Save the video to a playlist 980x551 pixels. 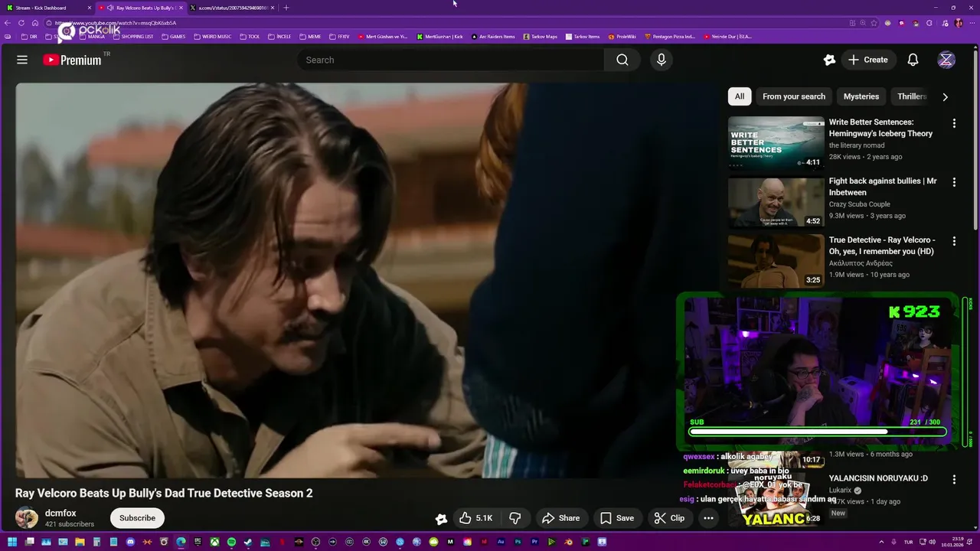(x=617, y=518)
